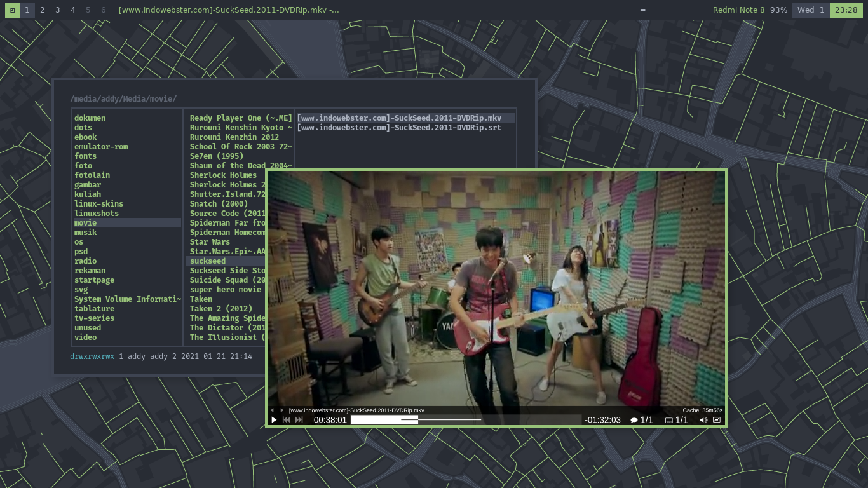Screen dimensions: 868x488
Task: Switch to workspace 5
Action: (88, 10)
